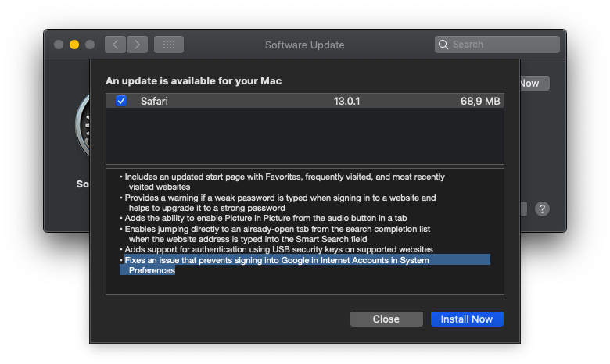Viewport: 610px width, 364px height.
Task: Focus the Search field in toolbar
Action: coord(497,45)
